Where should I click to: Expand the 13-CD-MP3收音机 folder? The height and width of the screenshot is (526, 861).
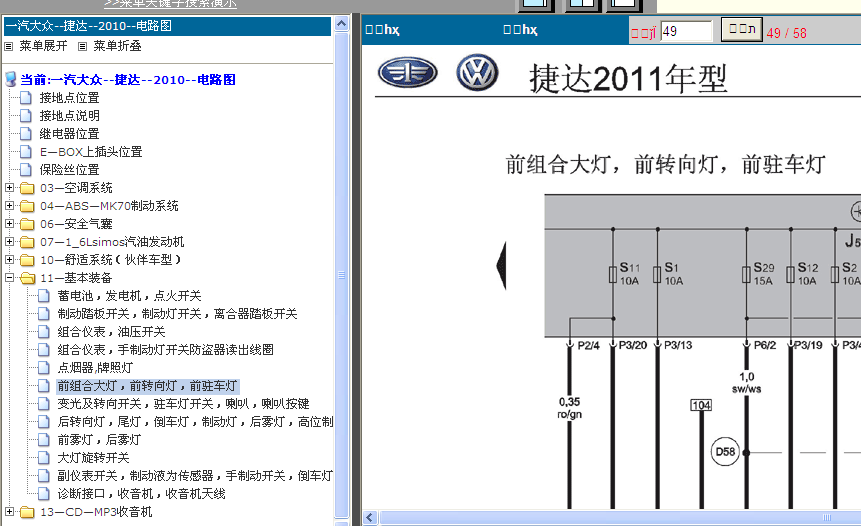[x=9, y=512]
